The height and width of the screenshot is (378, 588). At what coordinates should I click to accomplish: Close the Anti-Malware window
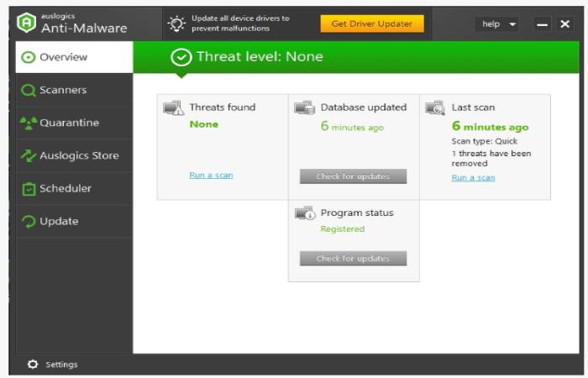click(x=564, y=24)
